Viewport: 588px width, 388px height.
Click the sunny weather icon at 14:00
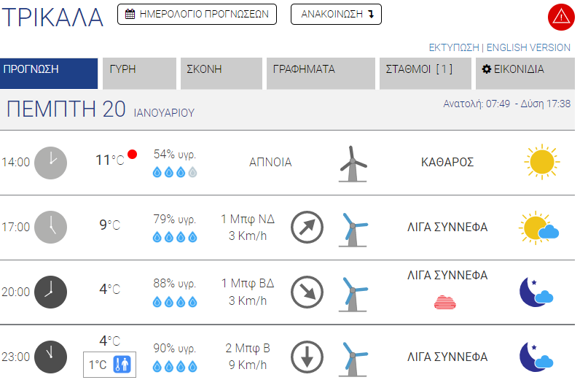coord(542,162)
